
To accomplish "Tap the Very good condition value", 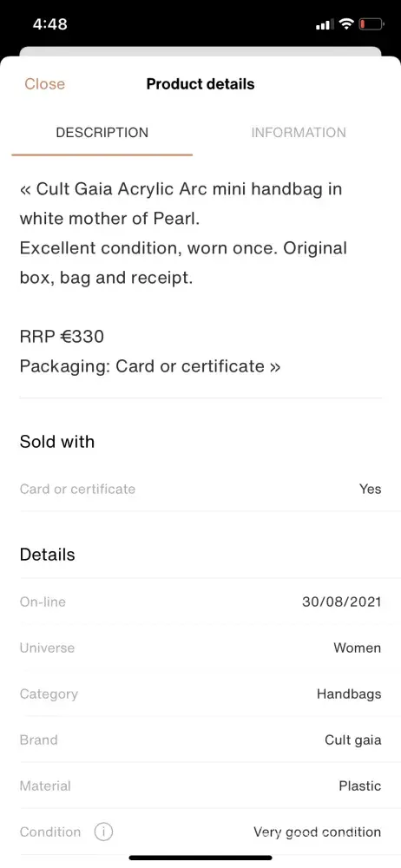I will pos(318,832).
